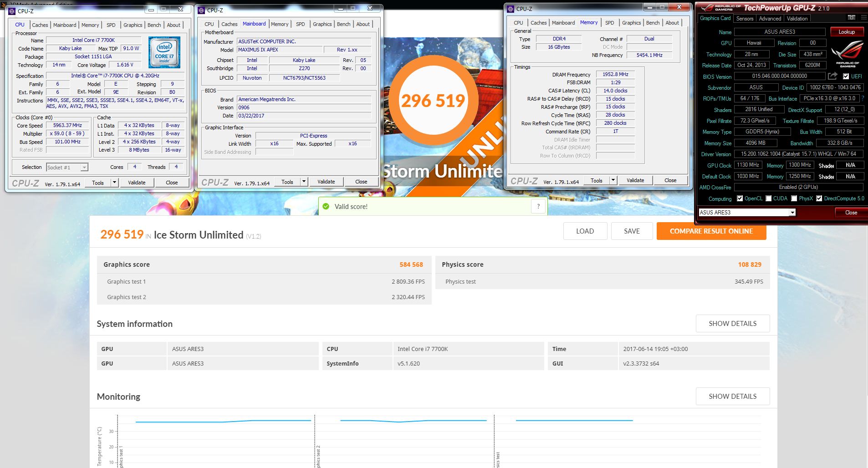
Task: Click SHOW DETAILS for System information
Action: pos(733,323)
